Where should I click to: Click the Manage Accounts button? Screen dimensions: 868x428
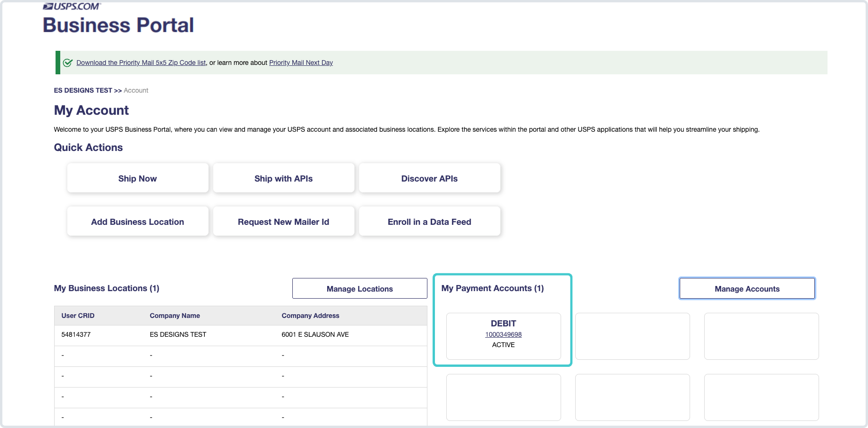(x=747, y=288)
